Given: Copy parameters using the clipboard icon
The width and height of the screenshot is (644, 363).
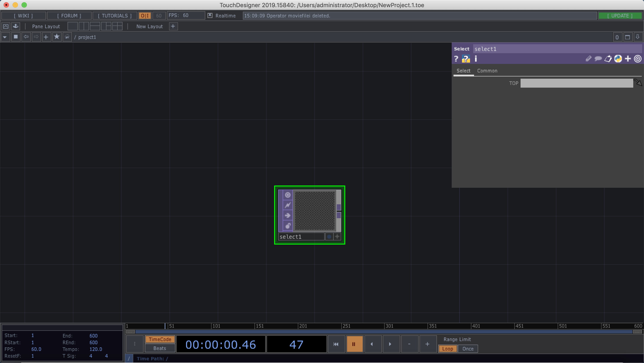Looking at the screenshot, I should click(608, 59).
